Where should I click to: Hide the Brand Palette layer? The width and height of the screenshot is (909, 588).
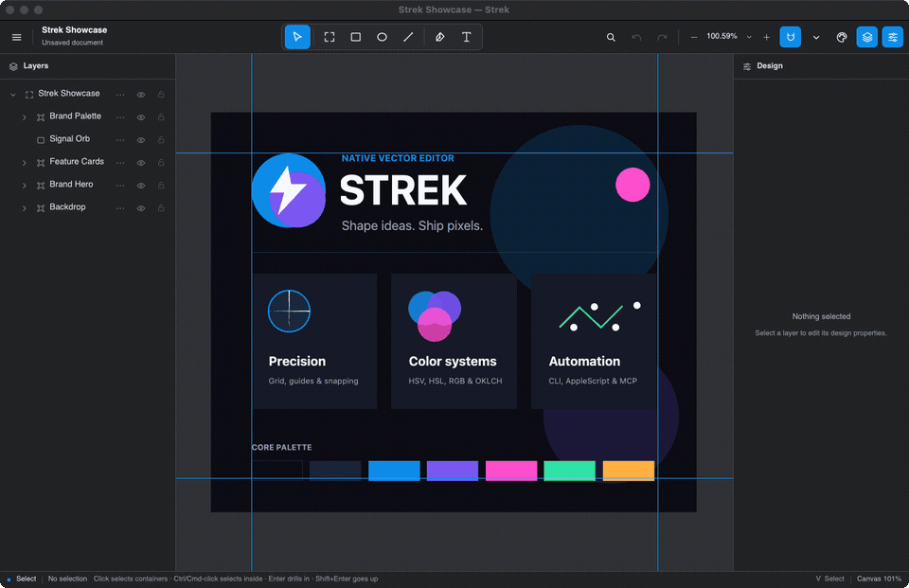141,117
